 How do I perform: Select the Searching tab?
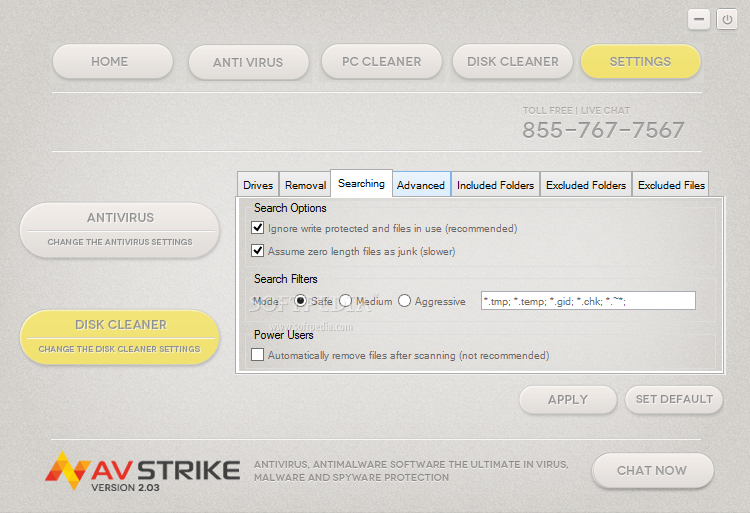click(x=362, y=183)
